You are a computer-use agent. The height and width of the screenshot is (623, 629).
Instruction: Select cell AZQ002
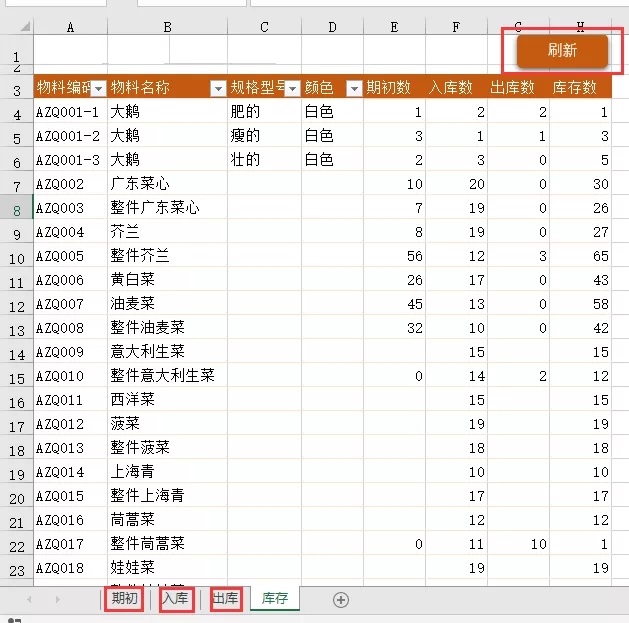pos(71,183)
